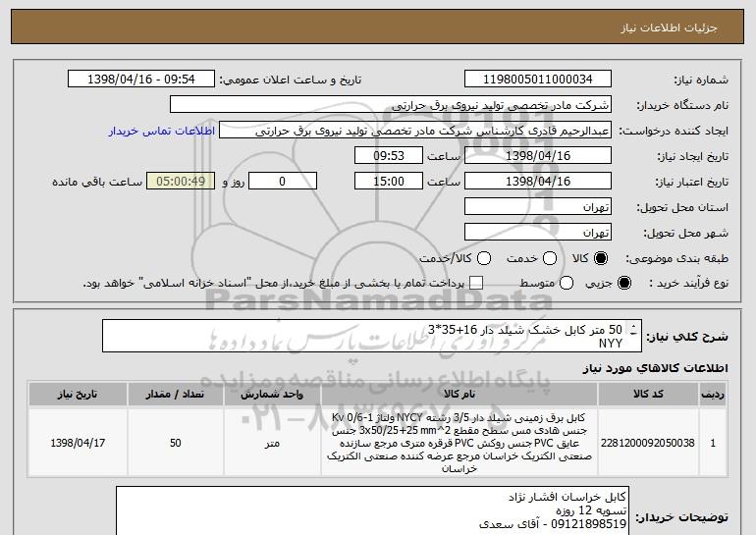756x535 pixels.
Task: Select the کالا/خدمت radio button
Action: tap(484, 258)
